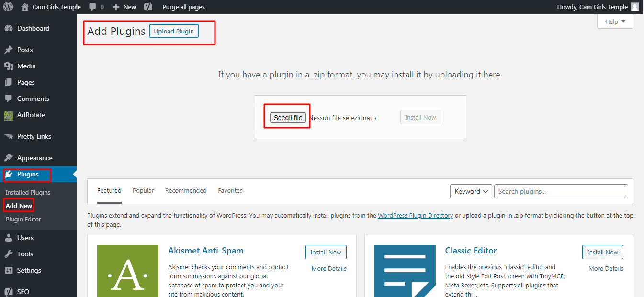Image resolution: width=644 pixels, height=297 pixels.
Task: Open the Media library icon
Action: click(x=9, y=66)
